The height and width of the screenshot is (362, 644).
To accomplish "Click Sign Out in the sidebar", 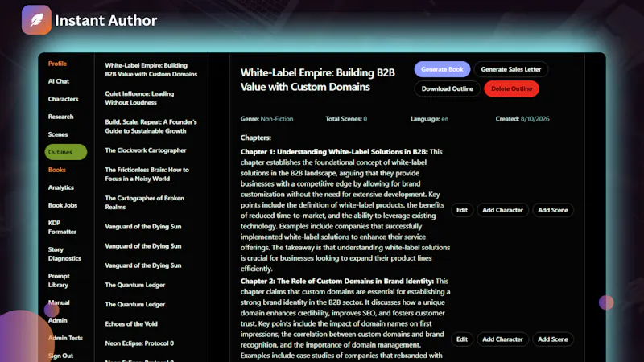I will click(61, 356).
